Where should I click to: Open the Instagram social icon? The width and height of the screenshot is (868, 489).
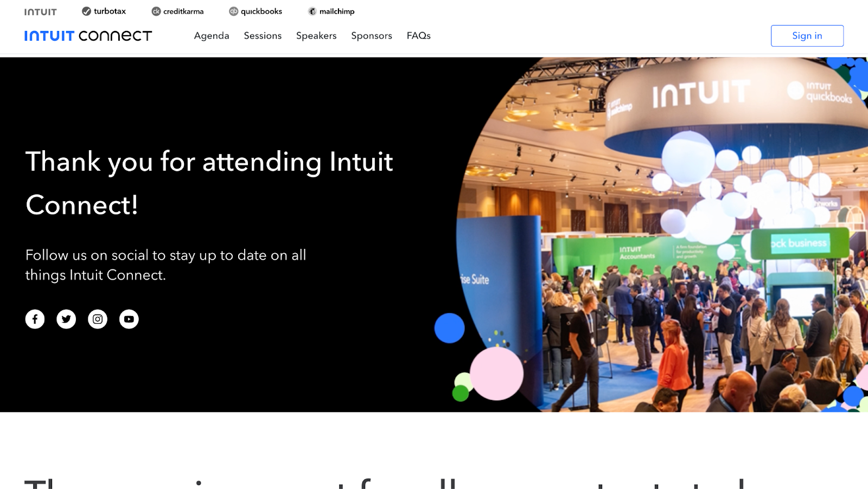[x=98, y=319]
